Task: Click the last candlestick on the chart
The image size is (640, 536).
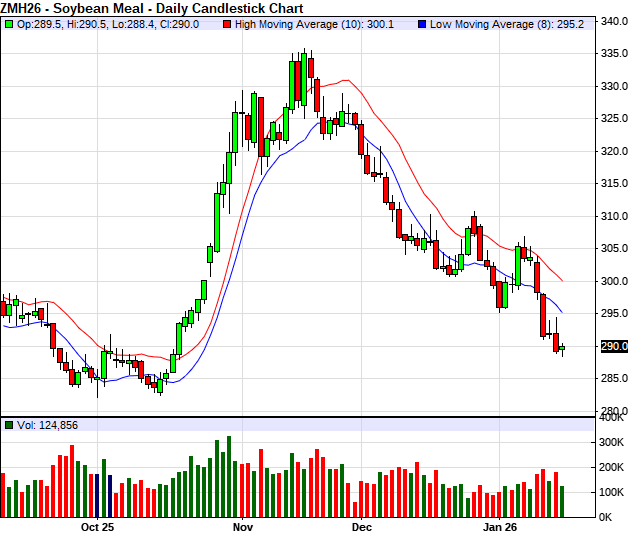Action: pyautogui.click(x=562, y=349)
